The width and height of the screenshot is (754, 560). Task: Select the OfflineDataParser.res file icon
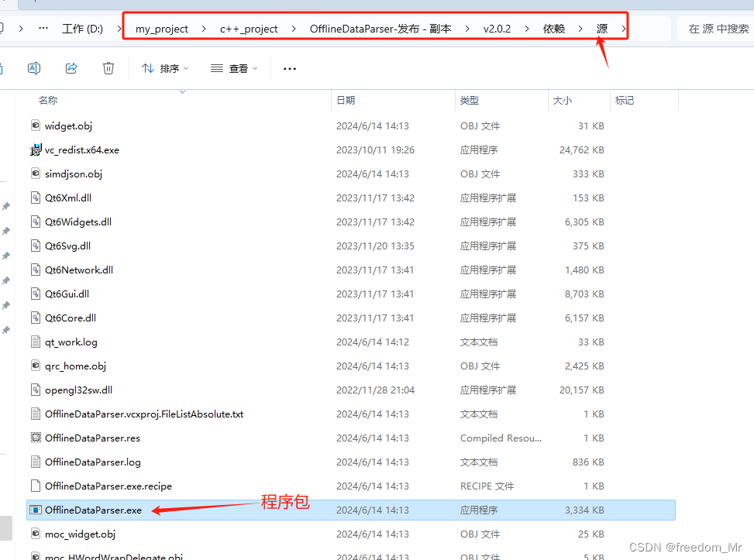point(36,438)
